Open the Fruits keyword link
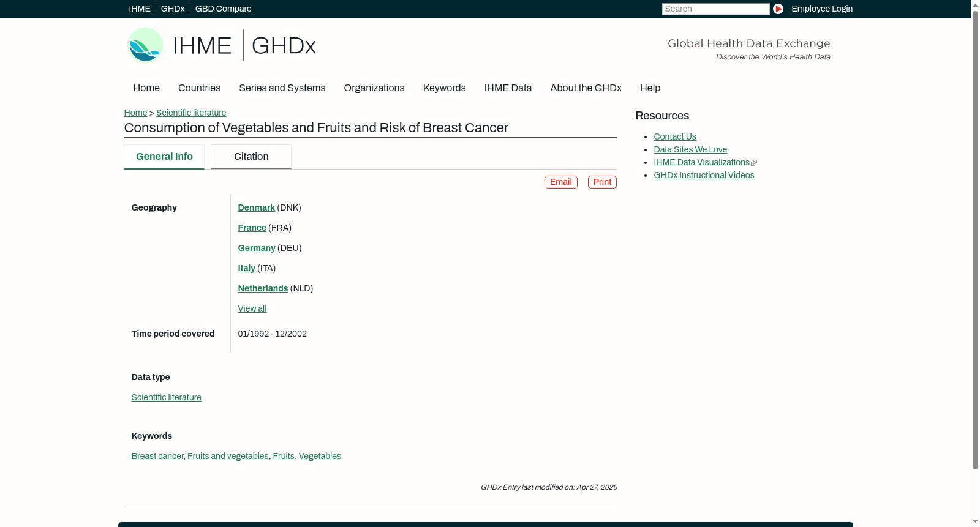This screenshot has height=527, width=980. click(284, 456)
